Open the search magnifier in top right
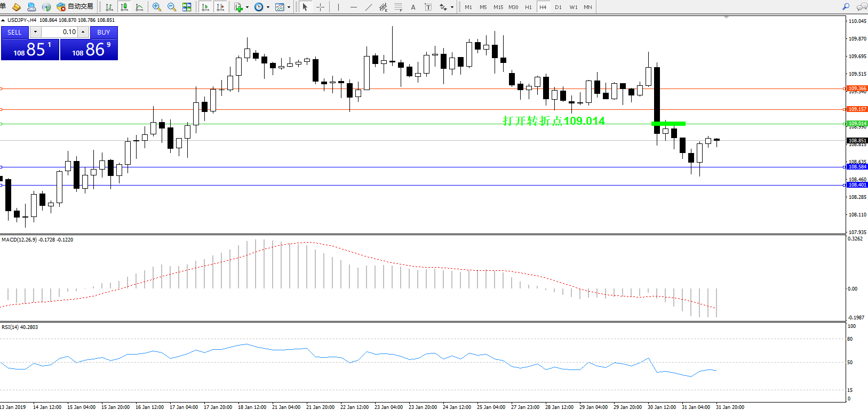Screen dimensions: 868x410 (846, 7)
